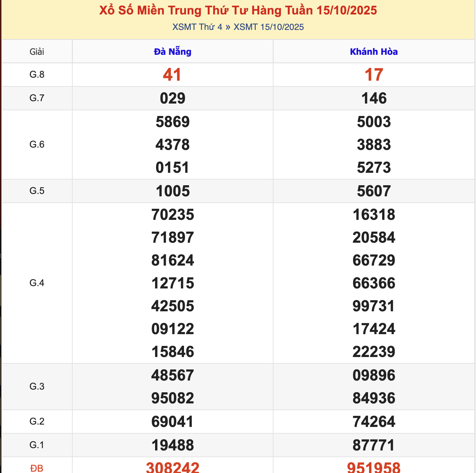Click Khánh Hòa G.7 number 146
The image size is (476, 473).
[x=374, y=98]
